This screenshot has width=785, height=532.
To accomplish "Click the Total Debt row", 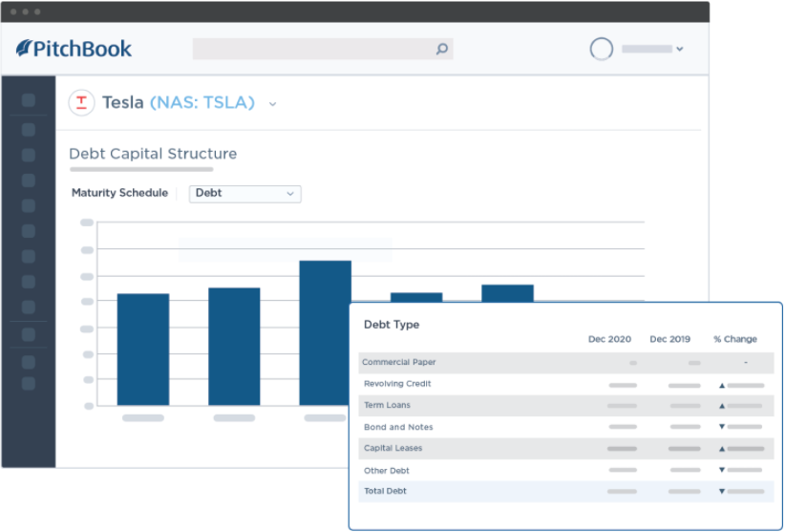I will [x=566, y=492].
